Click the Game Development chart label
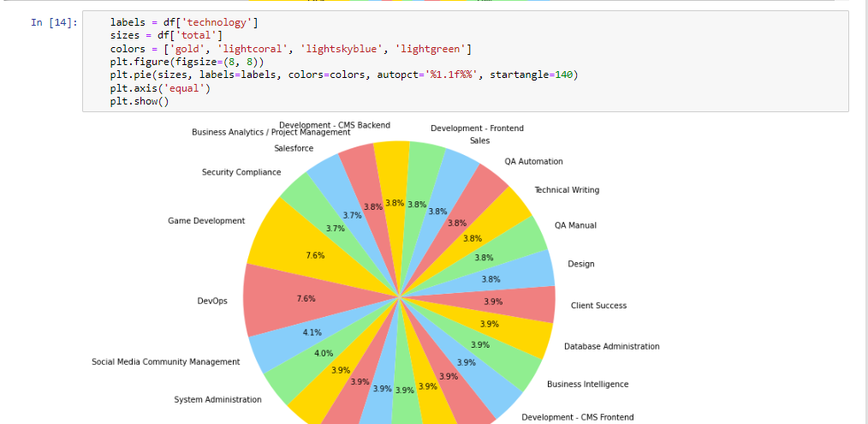Image resolution: width=868 pixels, height=424 pixels. tap(206, 221)
